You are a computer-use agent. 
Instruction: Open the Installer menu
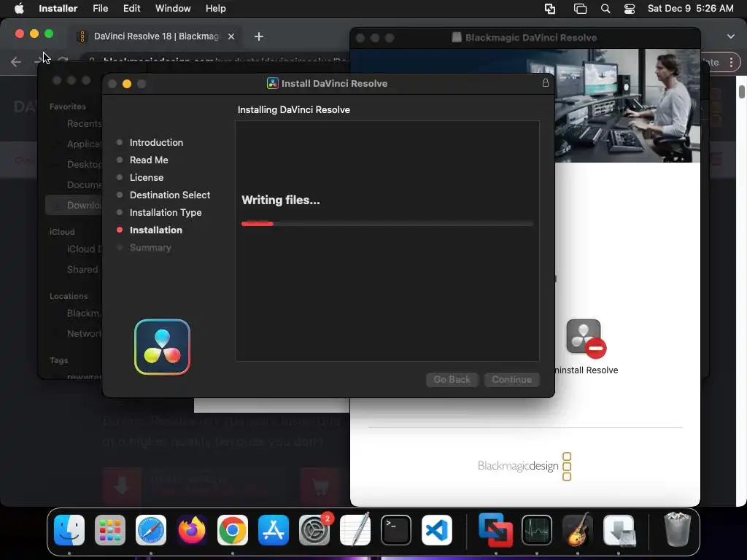(58, 9)
